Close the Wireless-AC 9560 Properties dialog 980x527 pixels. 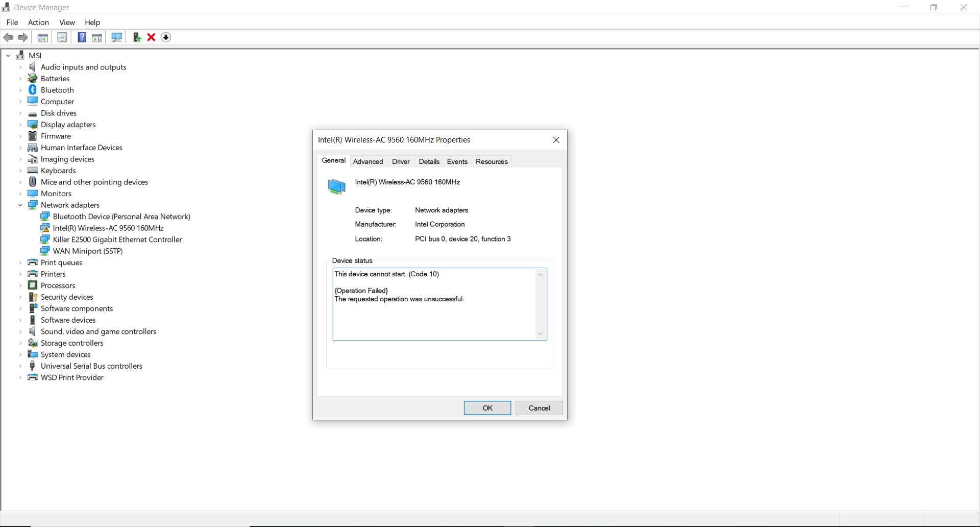point(556,140)
